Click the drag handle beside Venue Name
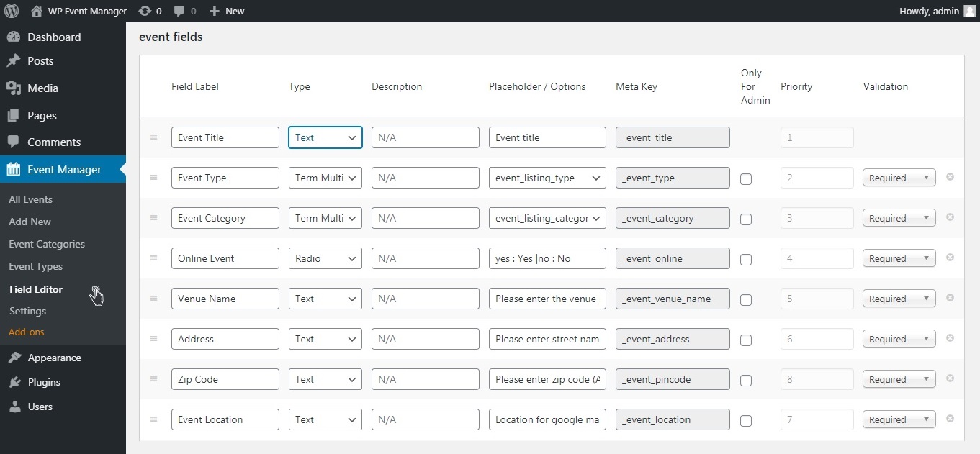 (153, 299)
